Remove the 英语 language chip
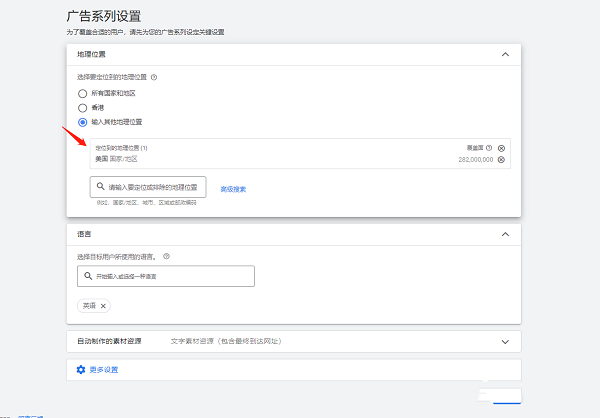Viewport: 600px width, 418px height. coord(103,306)
